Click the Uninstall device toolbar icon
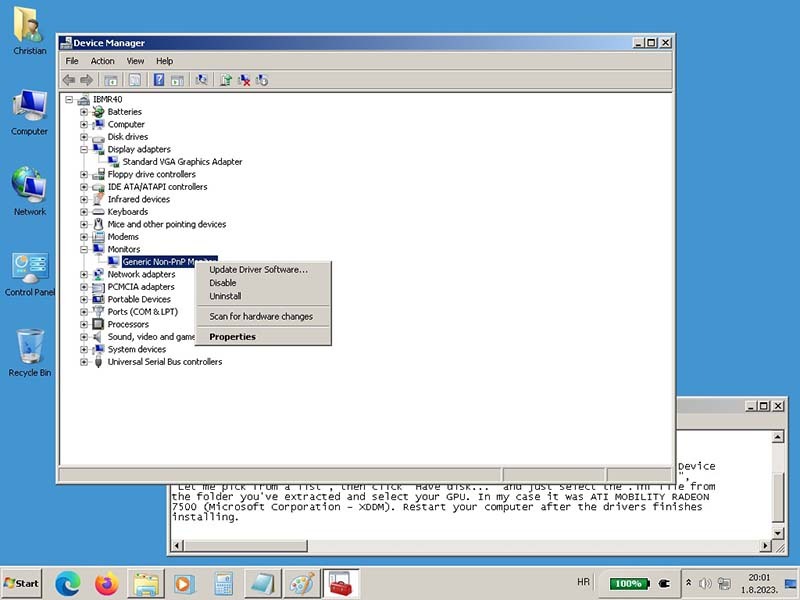Screen dimensions: 800x600 tap(244, 80)
